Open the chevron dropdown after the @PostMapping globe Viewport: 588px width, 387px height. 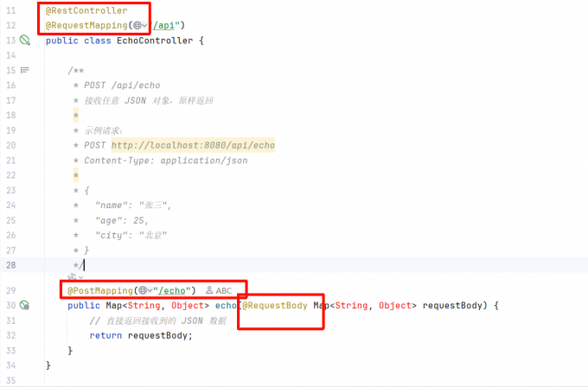[150, 290]
